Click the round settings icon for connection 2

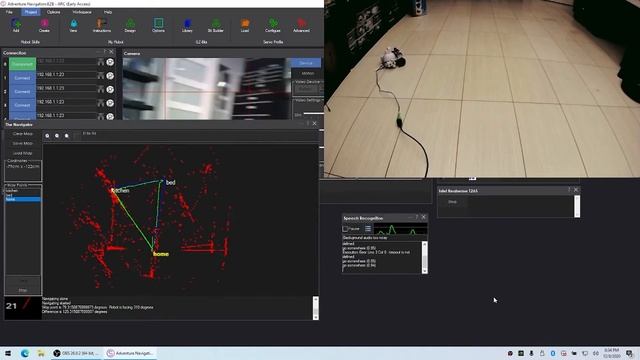(x=110, y=89)
